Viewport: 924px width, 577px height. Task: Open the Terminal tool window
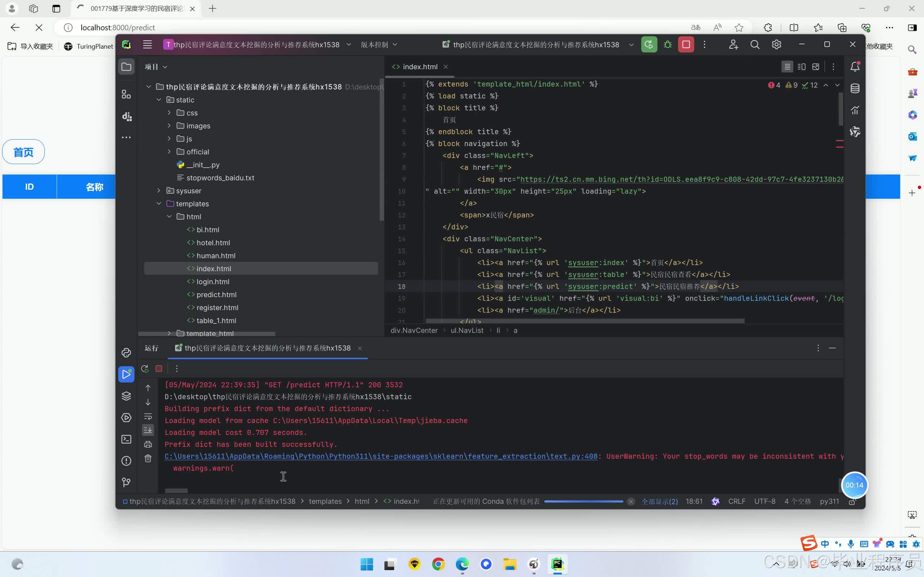coord(126,439)
